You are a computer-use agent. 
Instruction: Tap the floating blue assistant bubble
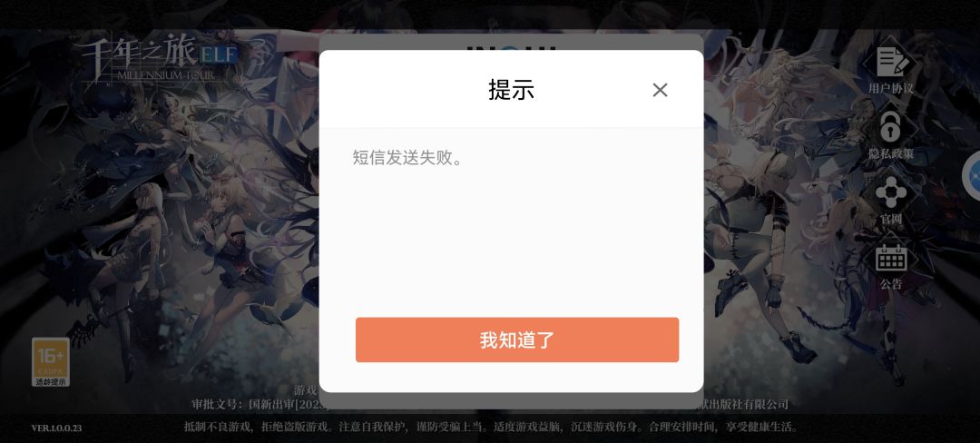coord(971,176)
